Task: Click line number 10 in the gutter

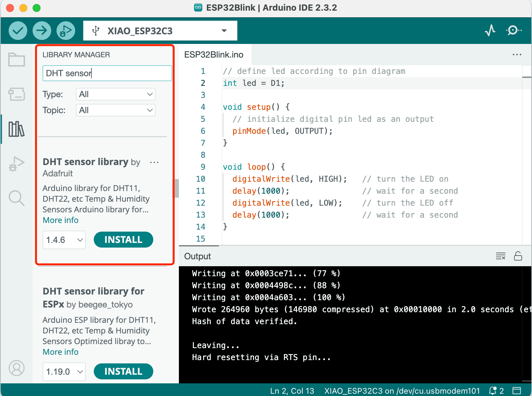Action: pos(200,179)
